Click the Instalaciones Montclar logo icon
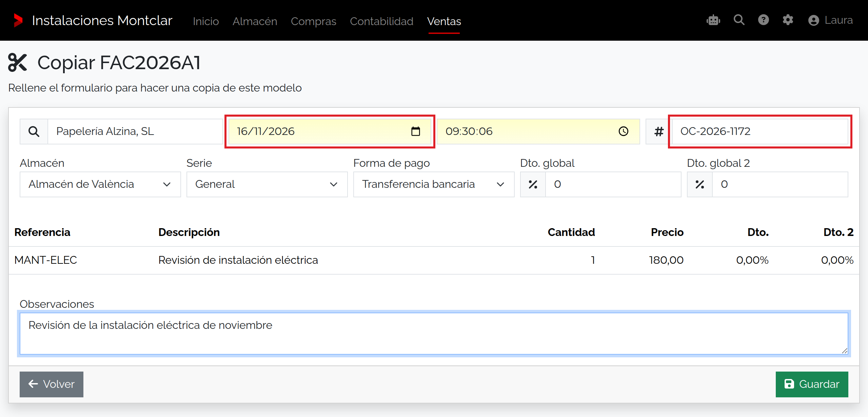Viewport: 868px width, 417px height. [18, 20]
